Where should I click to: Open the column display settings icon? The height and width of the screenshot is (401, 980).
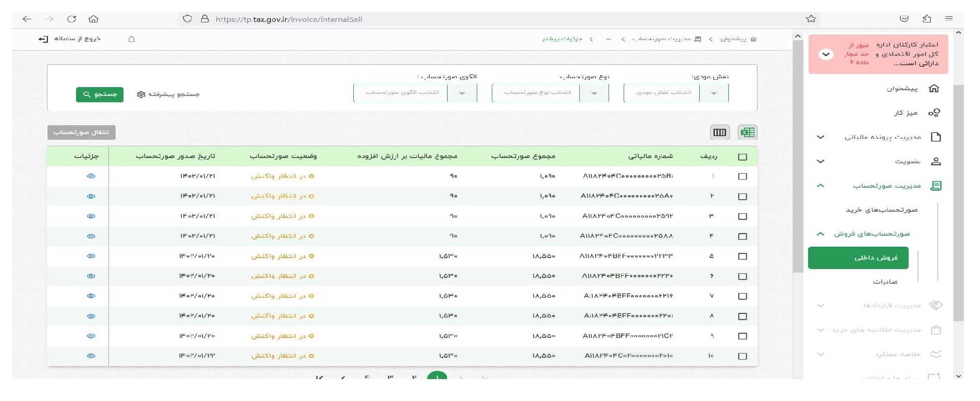pos(720,132)
